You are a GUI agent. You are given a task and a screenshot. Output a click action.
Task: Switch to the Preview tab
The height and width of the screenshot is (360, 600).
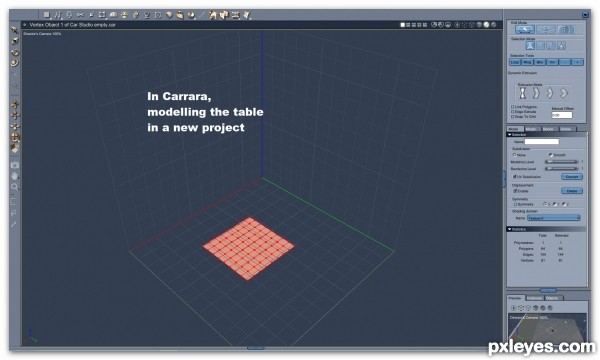coord(515,298)
